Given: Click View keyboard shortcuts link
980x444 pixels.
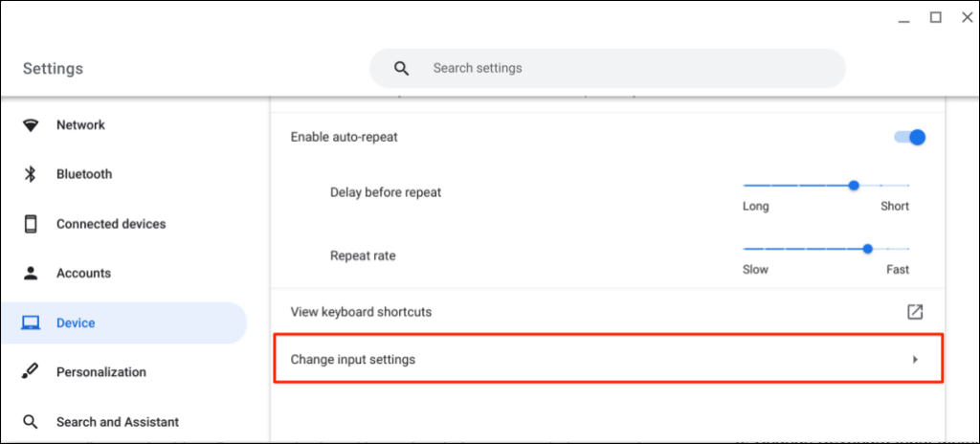Looking at the screenshot, I should (x=361, y=312).
